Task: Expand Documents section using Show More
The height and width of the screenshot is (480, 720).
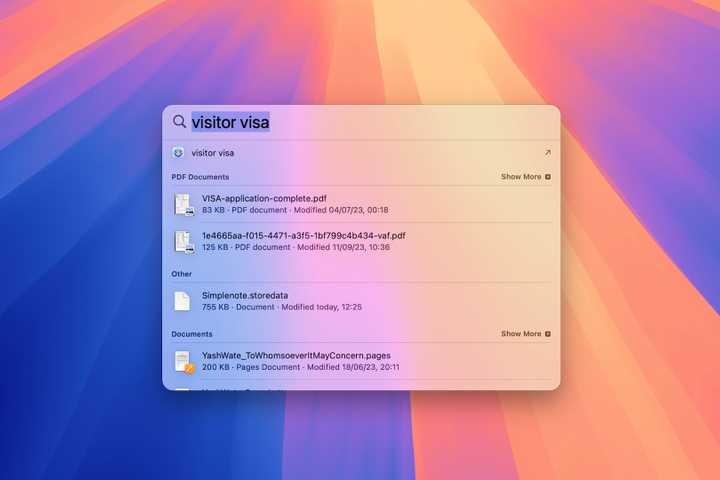Action: click(x=521, y=334)
